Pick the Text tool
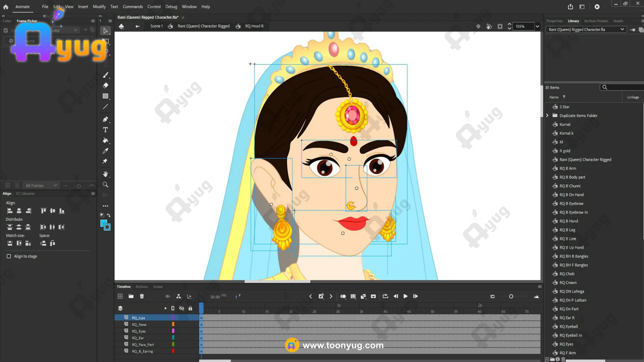 point(105,130)
